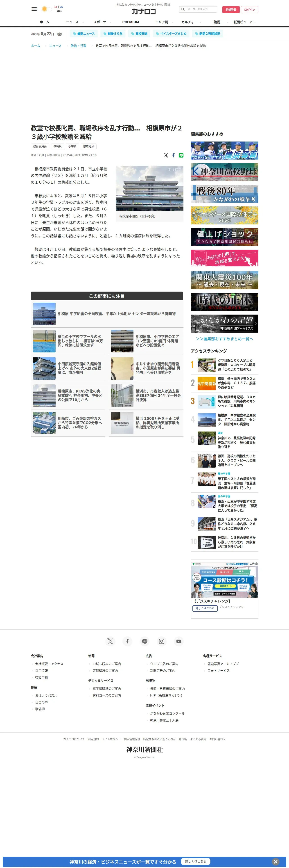Viewport: 289px width, 868px height.
Task: Click the ログイン button
Action: 250,9
